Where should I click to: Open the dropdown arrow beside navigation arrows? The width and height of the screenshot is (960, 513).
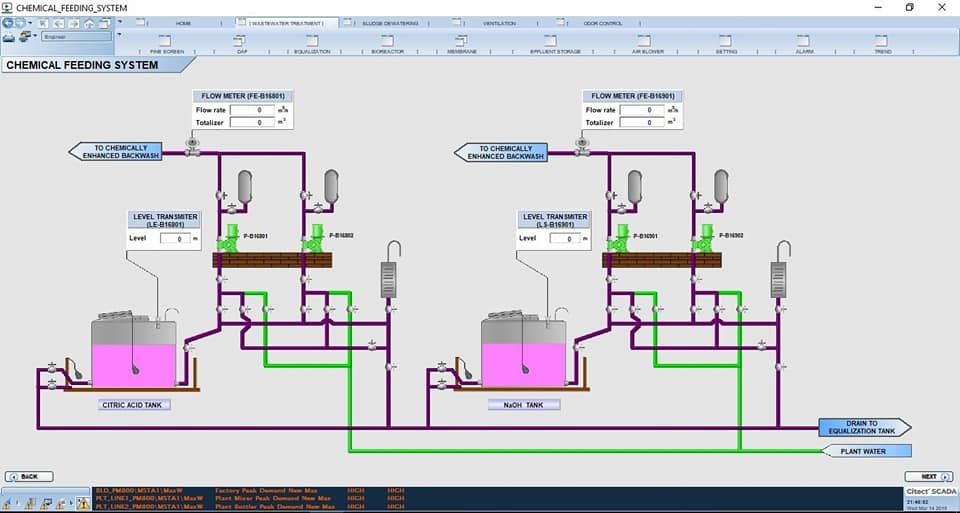click(x=31, y=23)
